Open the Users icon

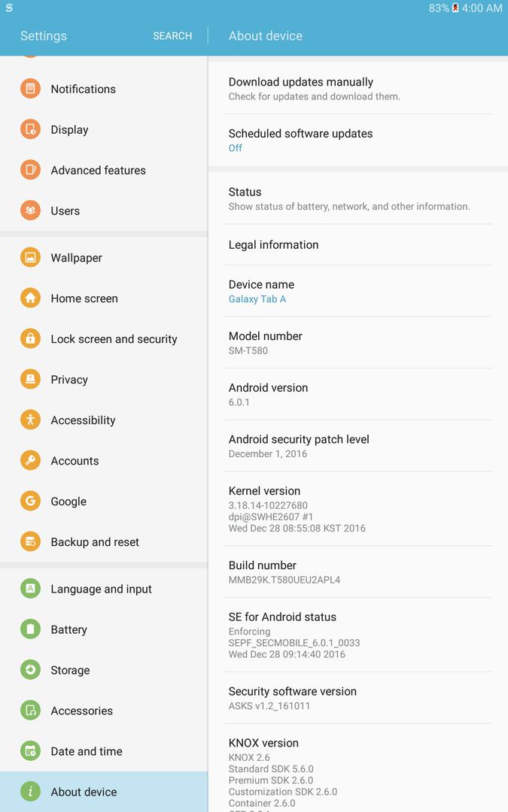(30, 211)
